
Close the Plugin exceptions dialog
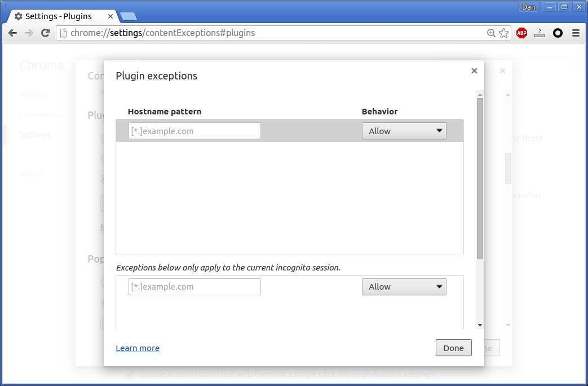tap(474, 71)
